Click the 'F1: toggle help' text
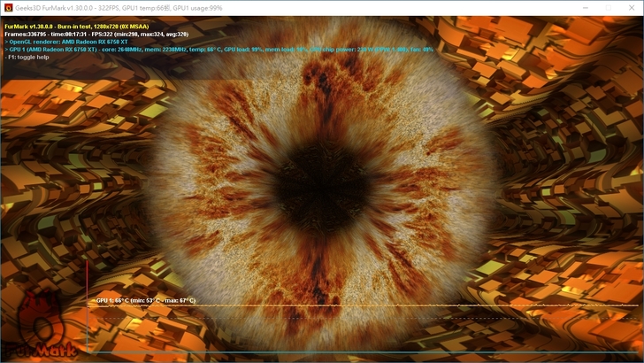644x363 pixels. 27,58
